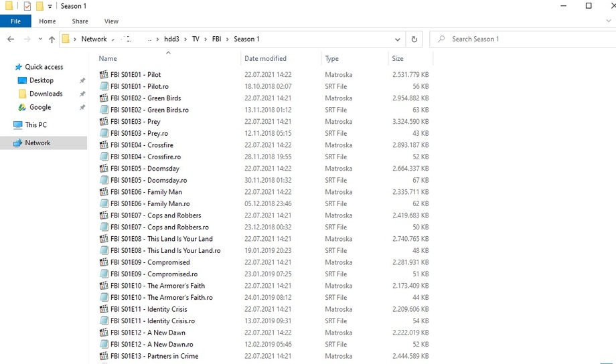The height and width of the screenshot is (364, 616).
Task: Select Google in navigation pane
Action: point(40,107)
